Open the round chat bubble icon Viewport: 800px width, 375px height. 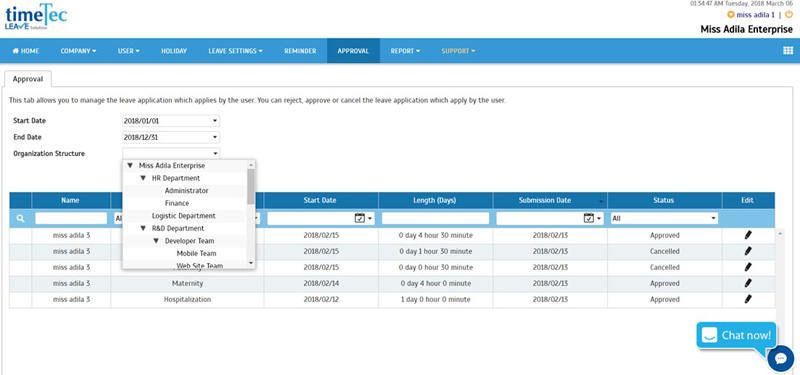coord(781,359)
